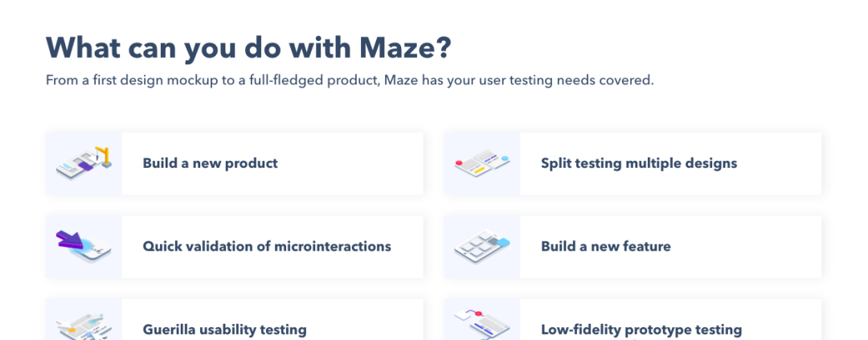The height and width of the screenshot is (340, 868).
Task: Click the purple arrow microinteractions illustration
Action: point(84,247)
